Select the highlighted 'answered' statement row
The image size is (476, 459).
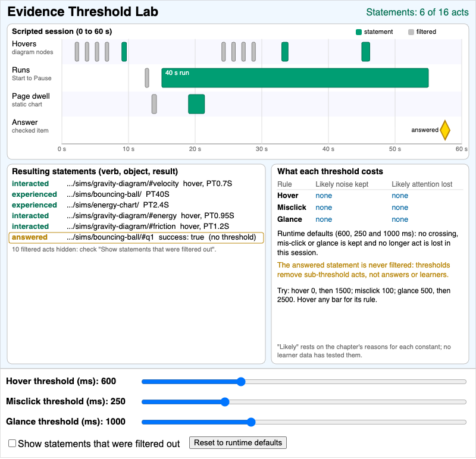point(136,237)
